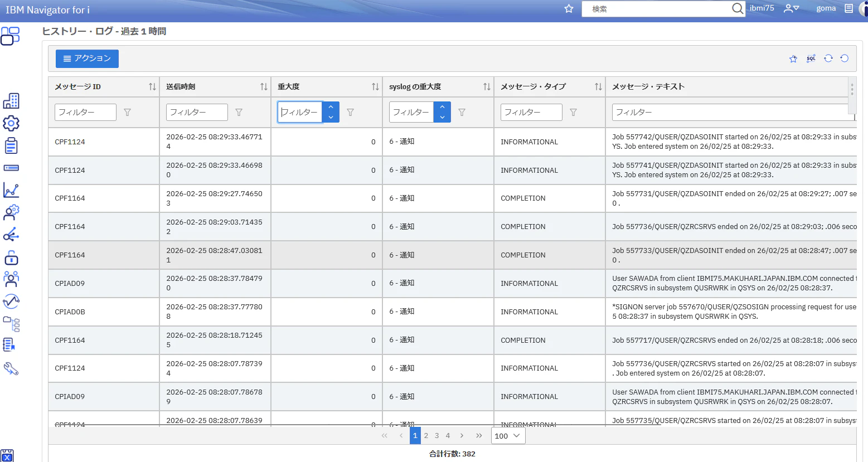Screen dimensions: 868x462
Task: Add table to favorites with star icon
Action: click(x=793, y=59)
